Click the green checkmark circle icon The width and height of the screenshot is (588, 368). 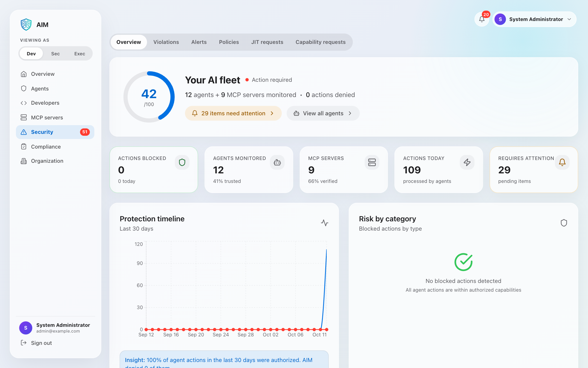[463, 262]
